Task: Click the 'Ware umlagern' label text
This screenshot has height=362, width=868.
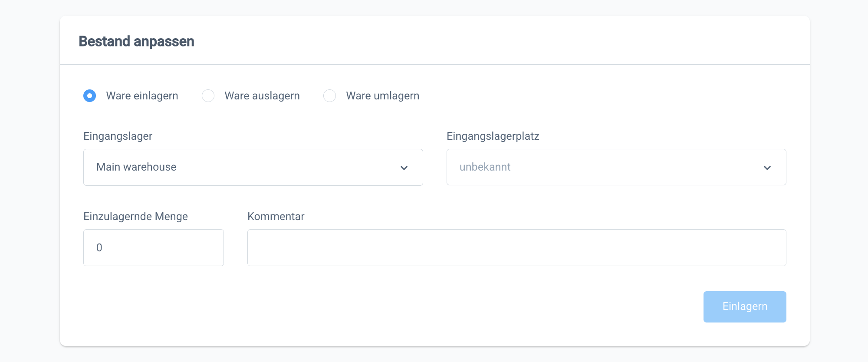Action: pos(382,96)
